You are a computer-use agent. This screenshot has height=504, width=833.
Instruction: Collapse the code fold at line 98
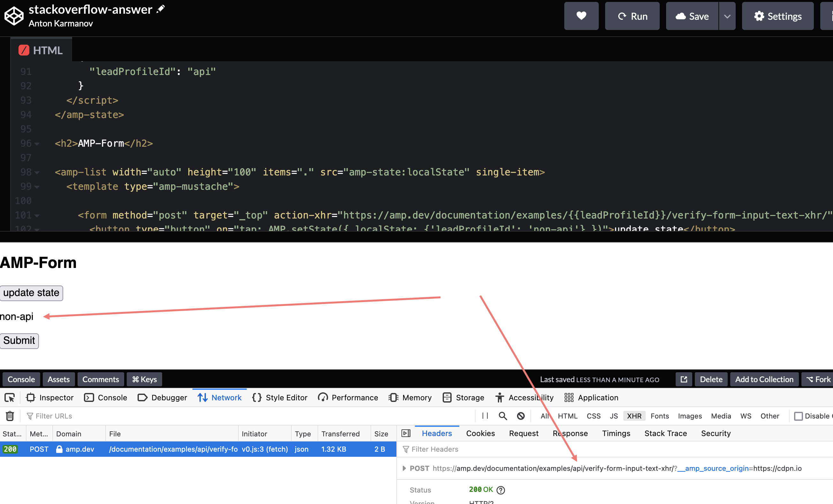pyautogui.click(x=37, y=172)
